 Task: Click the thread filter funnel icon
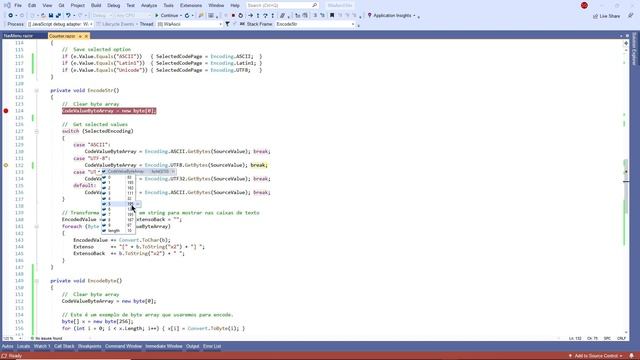point(227,24)
